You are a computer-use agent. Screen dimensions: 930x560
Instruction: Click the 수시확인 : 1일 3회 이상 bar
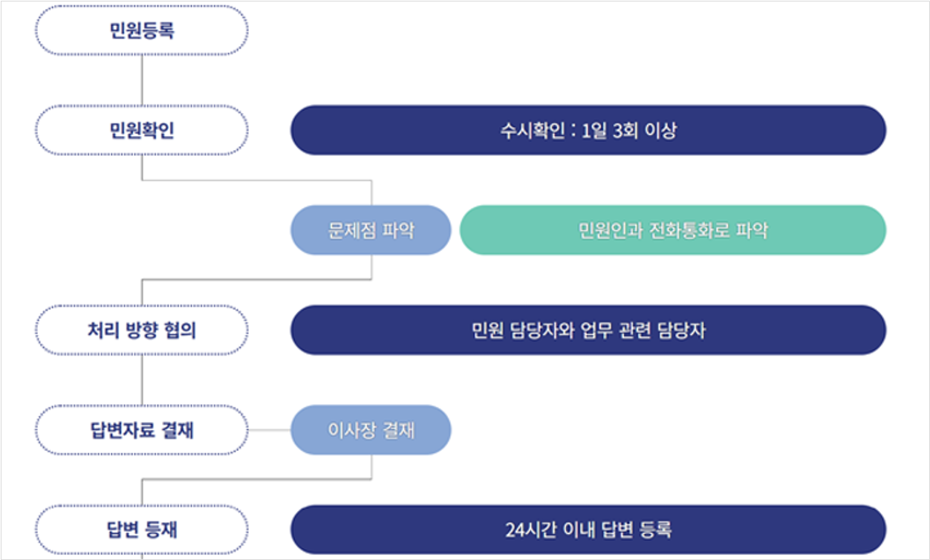click(x=588, y=131)
